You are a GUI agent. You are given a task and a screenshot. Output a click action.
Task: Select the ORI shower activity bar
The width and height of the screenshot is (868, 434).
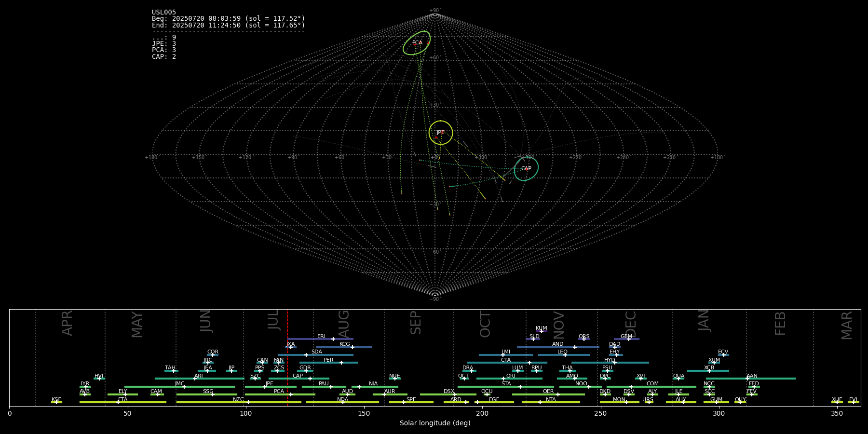[509, 379]
